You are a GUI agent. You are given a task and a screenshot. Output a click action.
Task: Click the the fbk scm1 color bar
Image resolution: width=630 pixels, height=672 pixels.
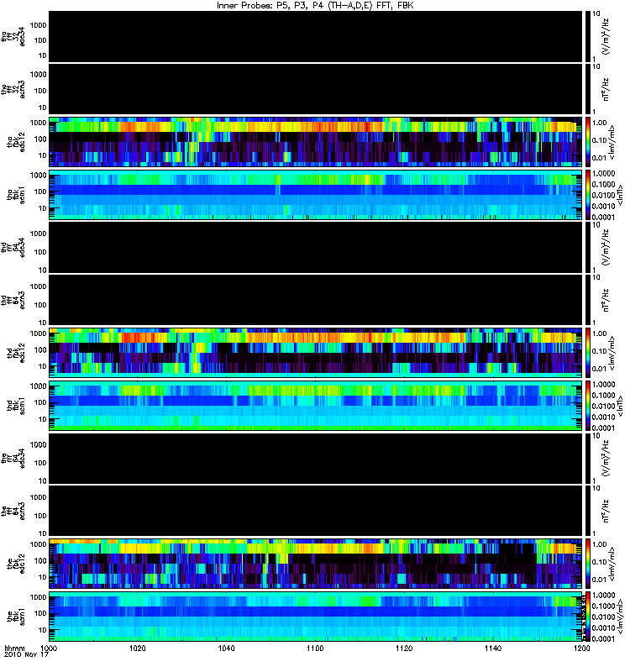588,617
